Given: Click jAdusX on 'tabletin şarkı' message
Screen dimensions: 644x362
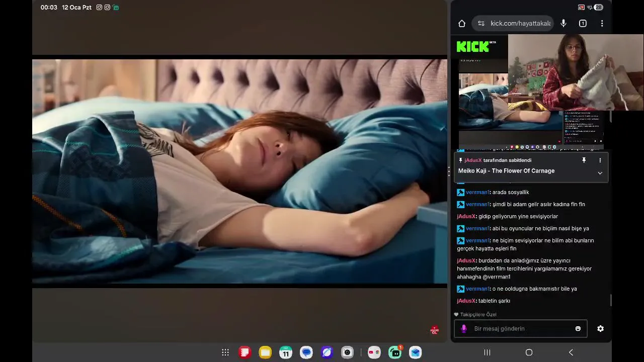Looking at the screenshot, I should (x=466, y=301).
